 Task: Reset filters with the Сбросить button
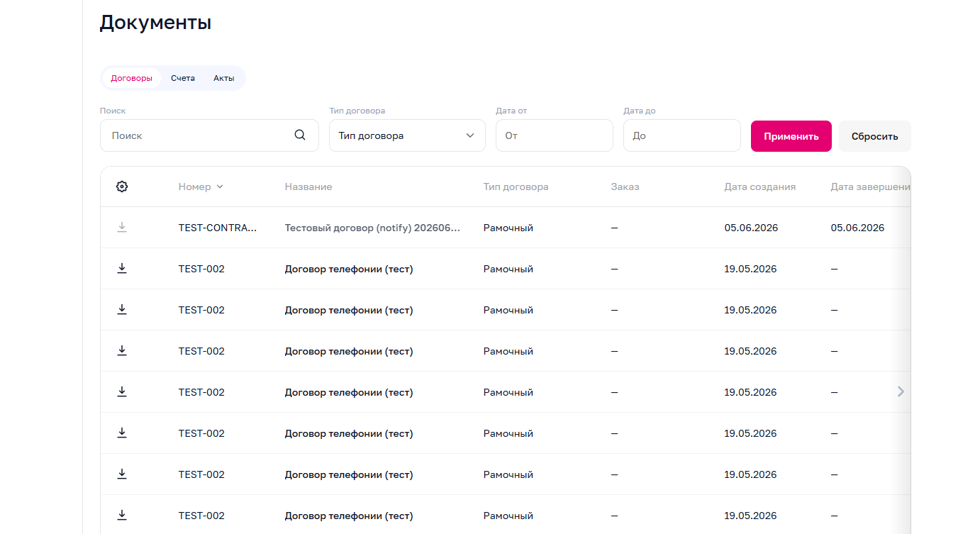(x=875, y=136)
